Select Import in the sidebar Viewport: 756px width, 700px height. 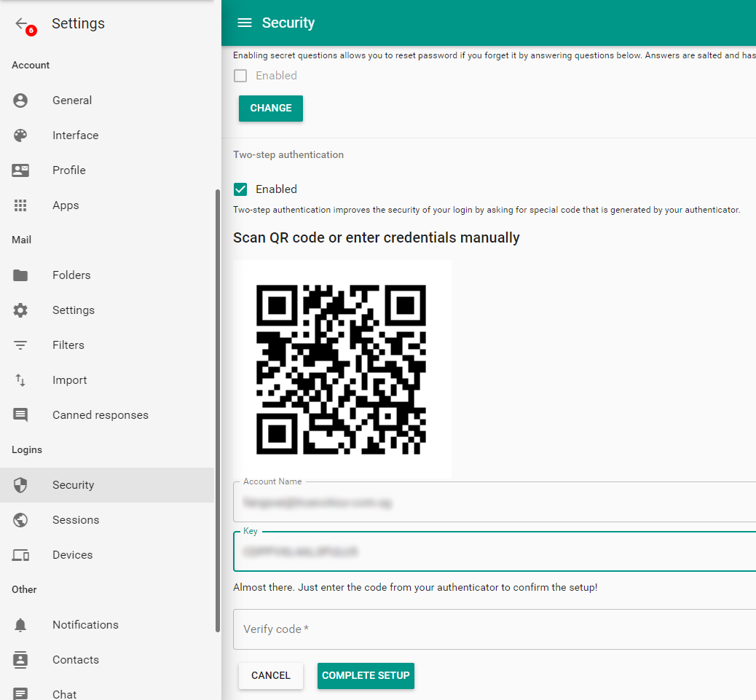tap(107, 380)
